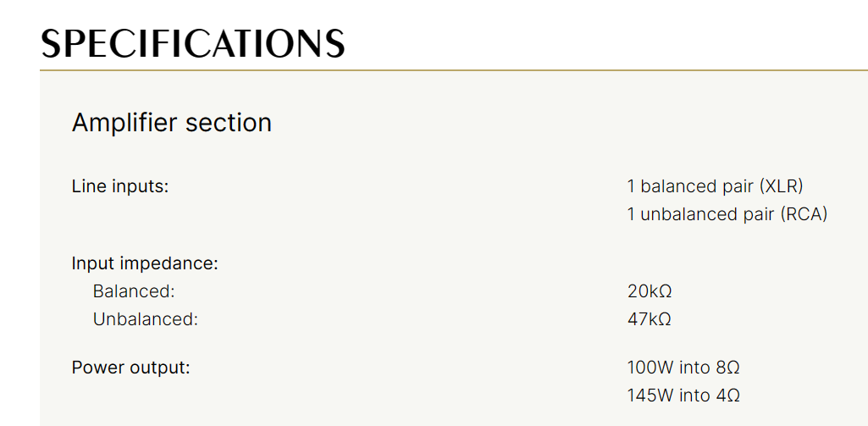Click the indented "Unbalanced:" impedance label

(x=145, y=319)
